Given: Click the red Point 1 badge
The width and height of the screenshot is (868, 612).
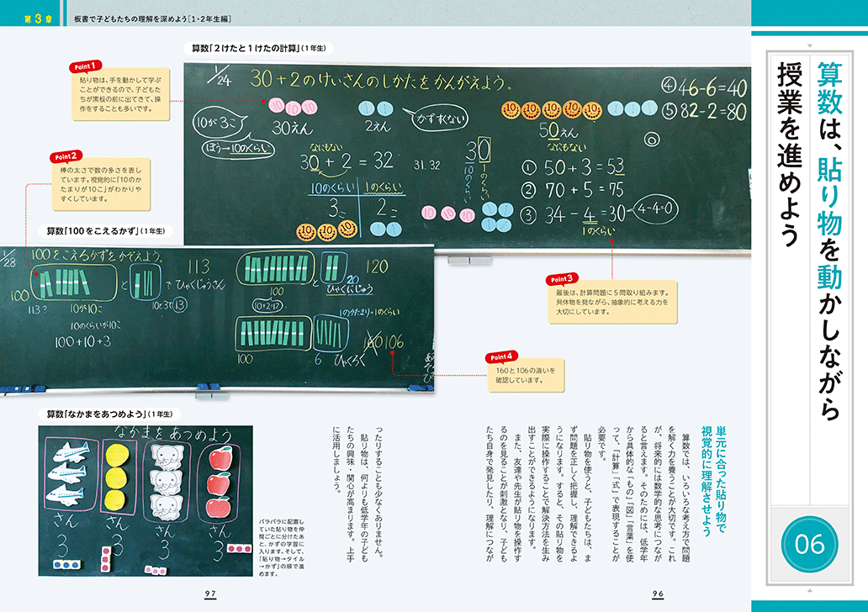Looking at the screenshot, I should click(85, 66).
